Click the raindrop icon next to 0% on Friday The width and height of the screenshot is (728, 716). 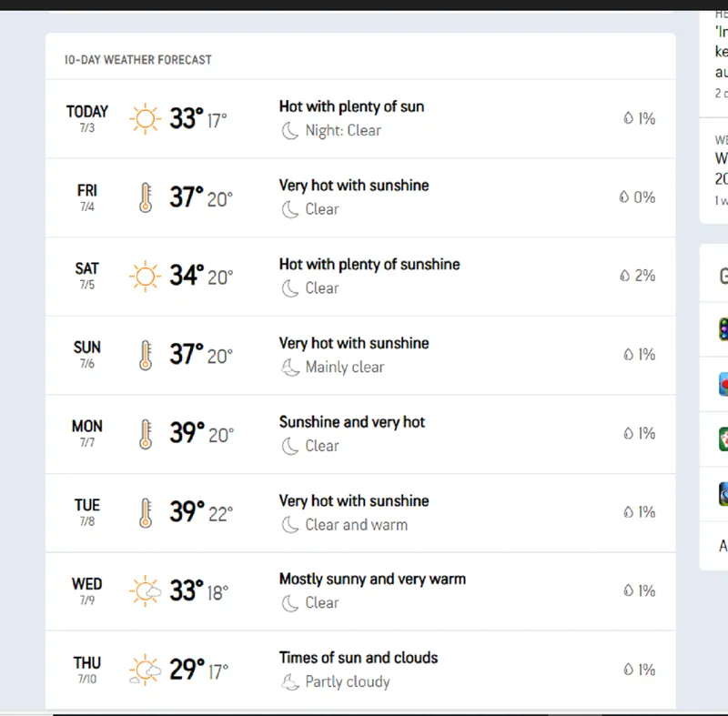(624, 197)
